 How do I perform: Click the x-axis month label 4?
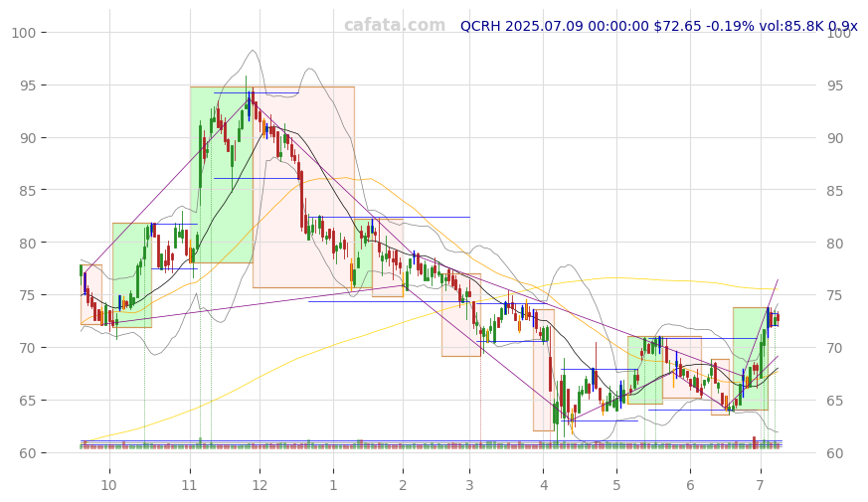click(x=544, y=485)
